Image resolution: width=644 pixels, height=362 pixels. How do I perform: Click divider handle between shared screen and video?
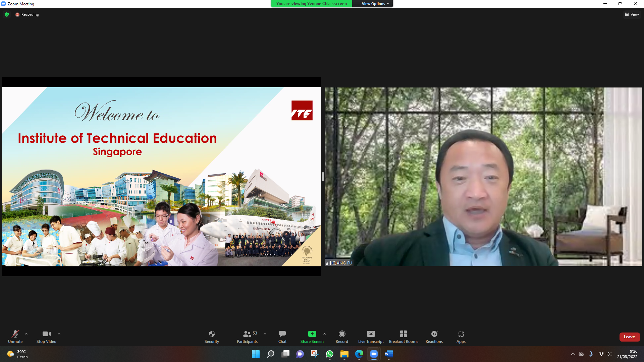point(323,177)
